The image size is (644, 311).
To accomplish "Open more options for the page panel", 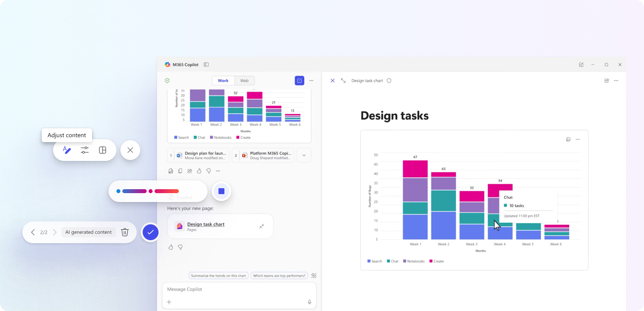I will [616, 80].
